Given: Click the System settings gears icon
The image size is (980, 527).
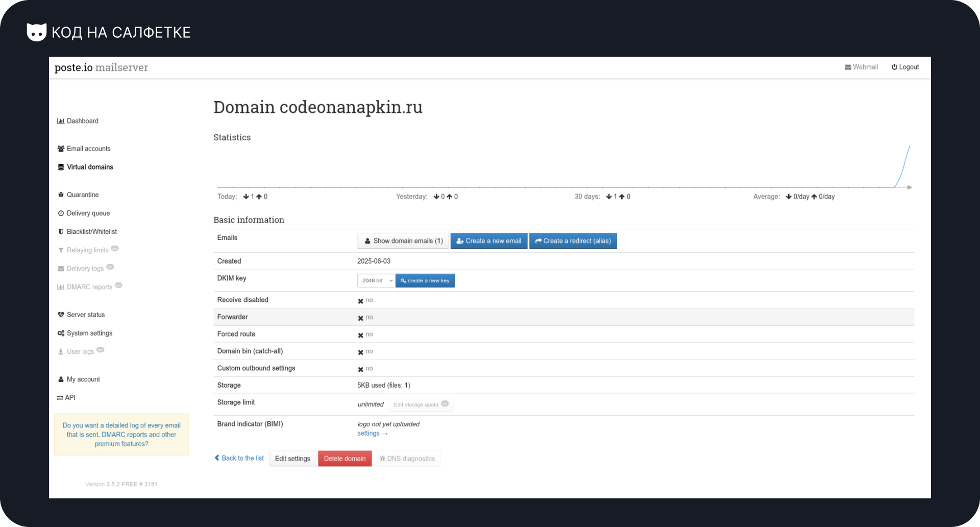Looking at the screenshot, I should pyautogui.click(x=61, y=333).
